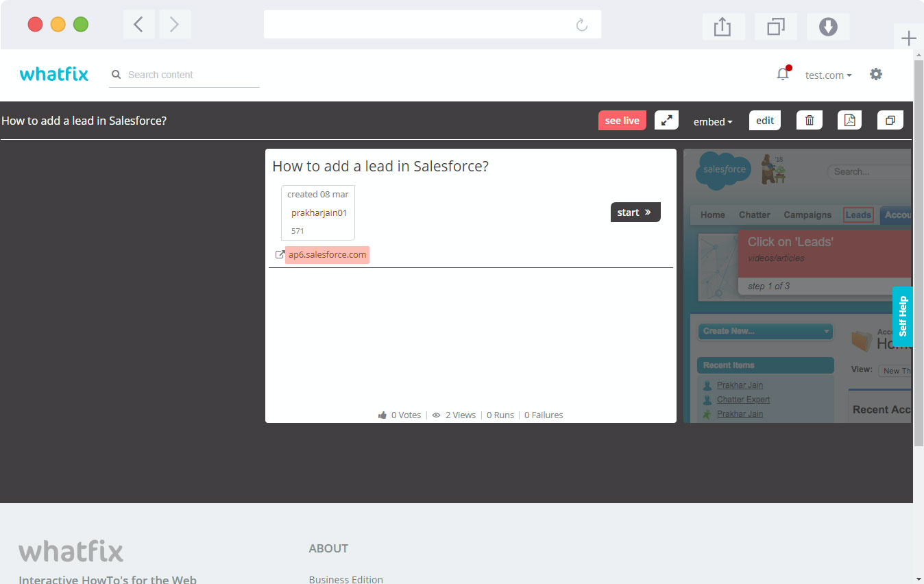Click the edit button
The height and width of the screenshot is (584, 924).
click(x=765, y=120)
